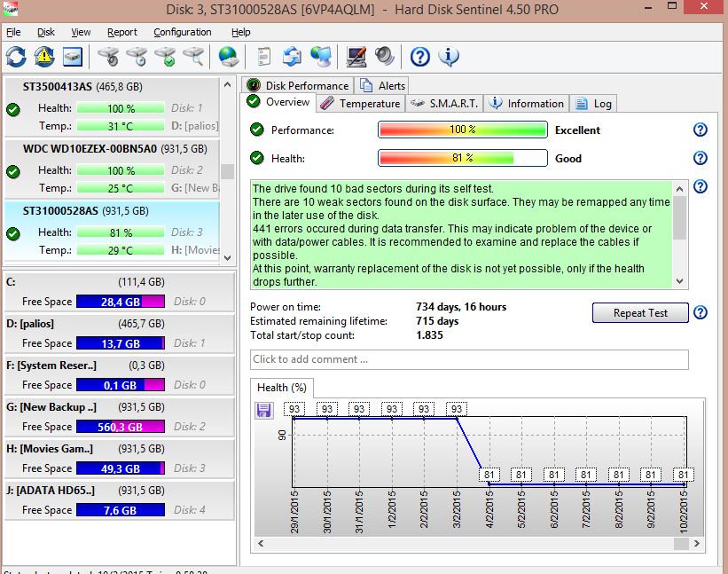This screenshot has height=574, width=728.
Task: Start the disk test with stethoscope icon
Action: (108, 57)
